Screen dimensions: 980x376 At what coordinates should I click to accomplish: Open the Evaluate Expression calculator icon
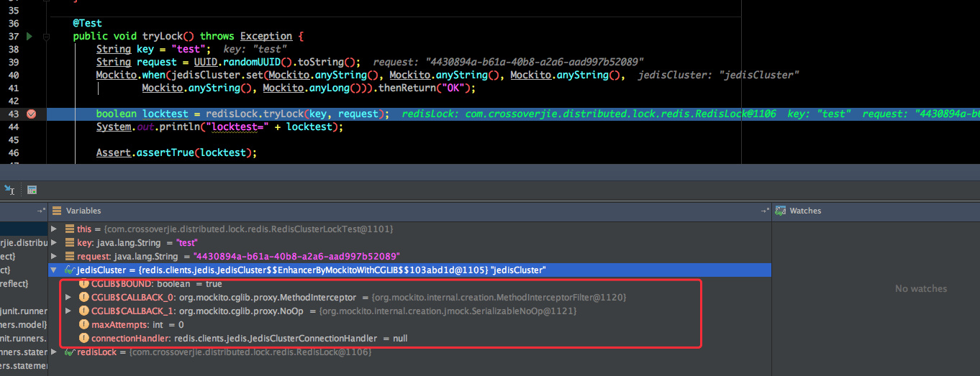pyautogui.click(x=32, y=190)
